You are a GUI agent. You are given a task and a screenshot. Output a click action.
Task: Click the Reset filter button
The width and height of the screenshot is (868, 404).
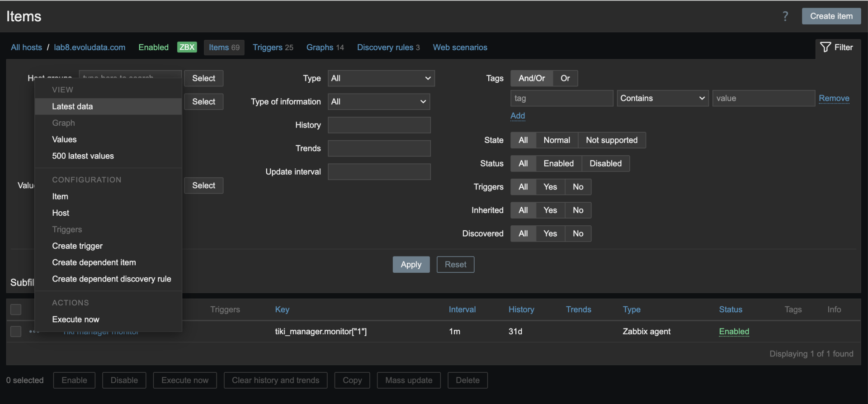point(455,265)
